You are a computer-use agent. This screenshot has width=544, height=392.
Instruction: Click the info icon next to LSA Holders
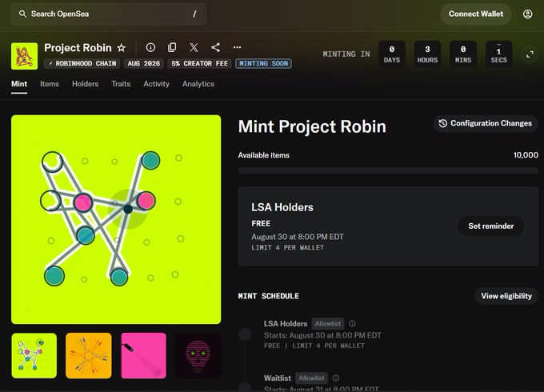(x=352, y=324)
